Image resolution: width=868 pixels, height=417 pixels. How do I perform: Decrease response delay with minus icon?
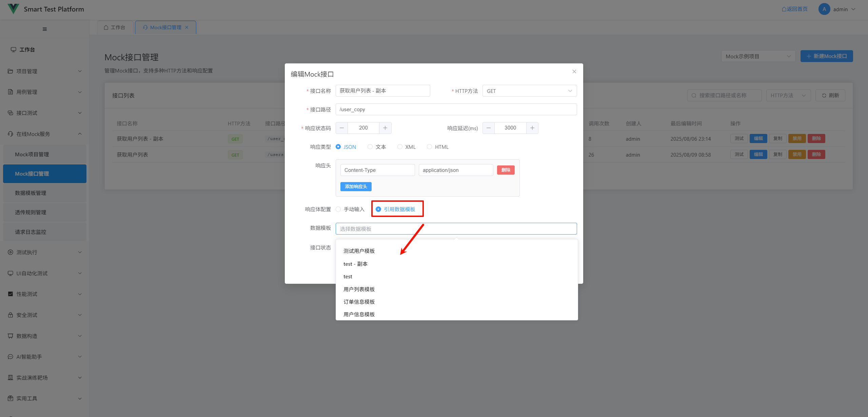(489, 128)
